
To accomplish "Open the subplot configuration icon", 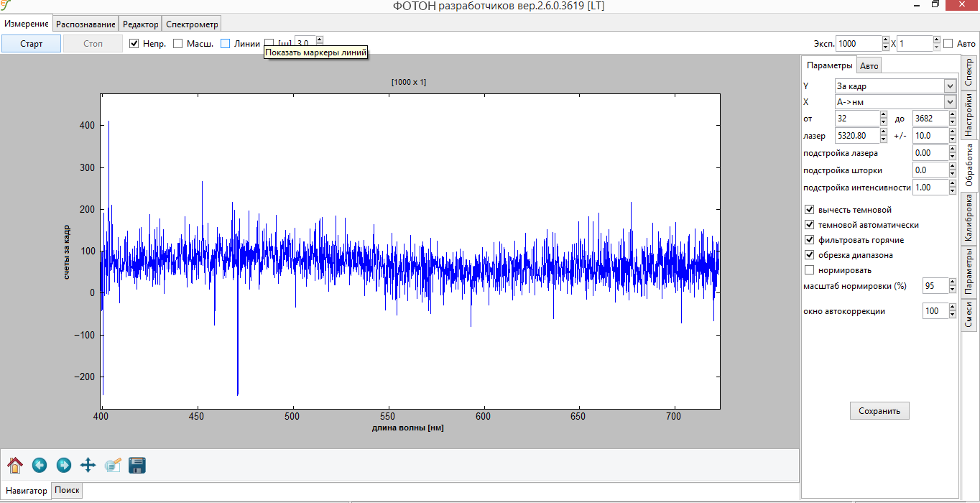I will (x=113, y=466).
